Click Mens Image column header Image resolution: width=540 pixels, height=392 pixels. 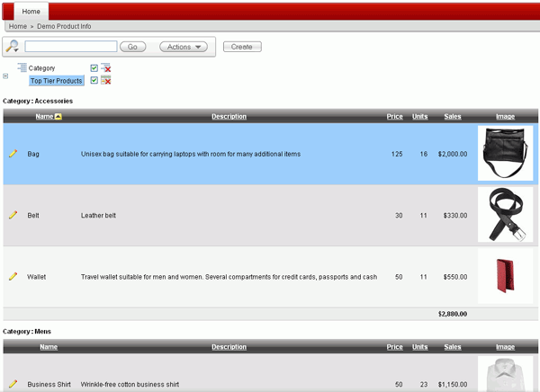coord(505,347)
